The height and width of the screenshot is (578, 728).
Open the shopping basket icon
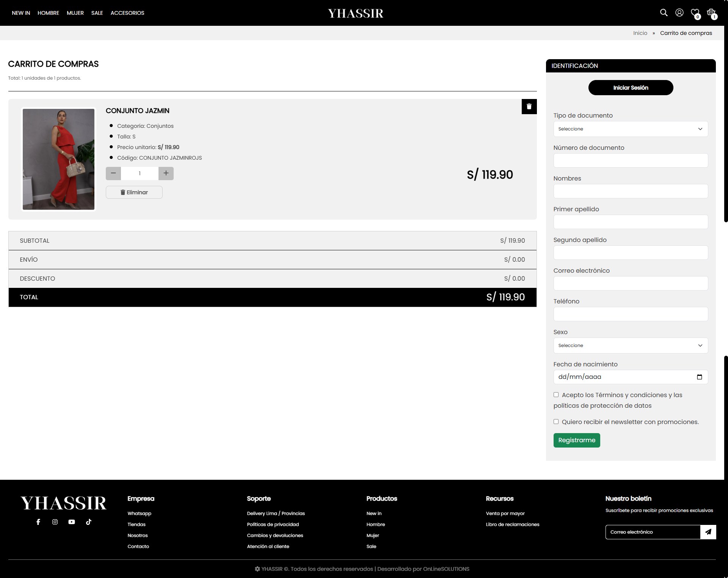tap(711, 13)
